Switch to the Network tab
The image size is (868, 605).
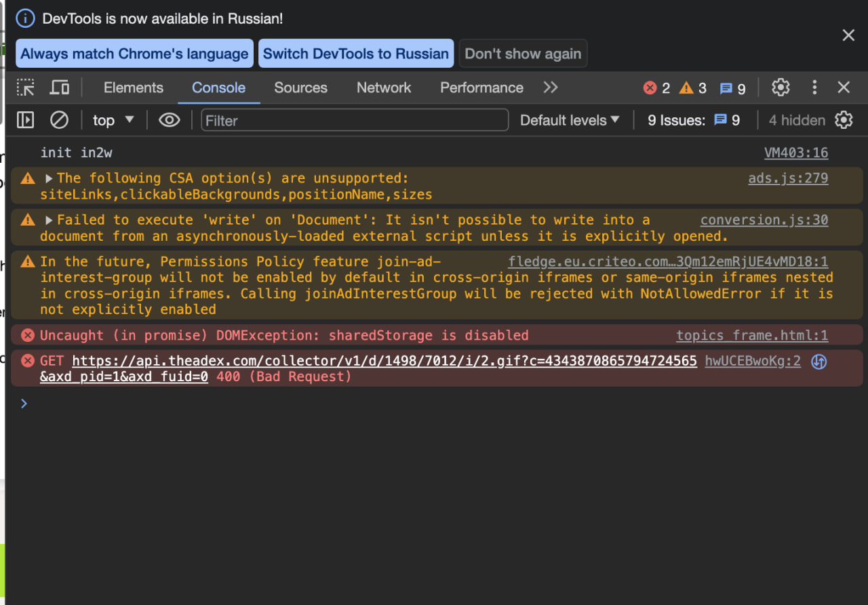(384, 87)
